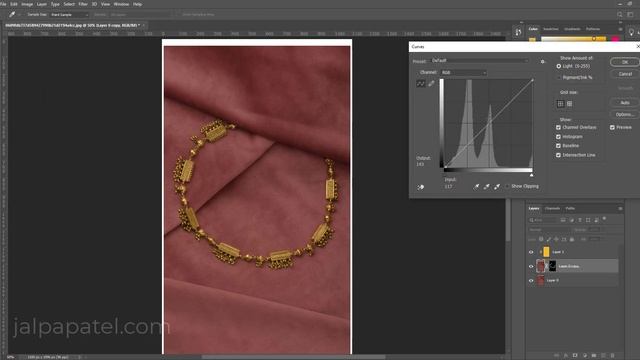Switch to the Swatches tab
Screen dimensions: 640x360
(551, 29)
